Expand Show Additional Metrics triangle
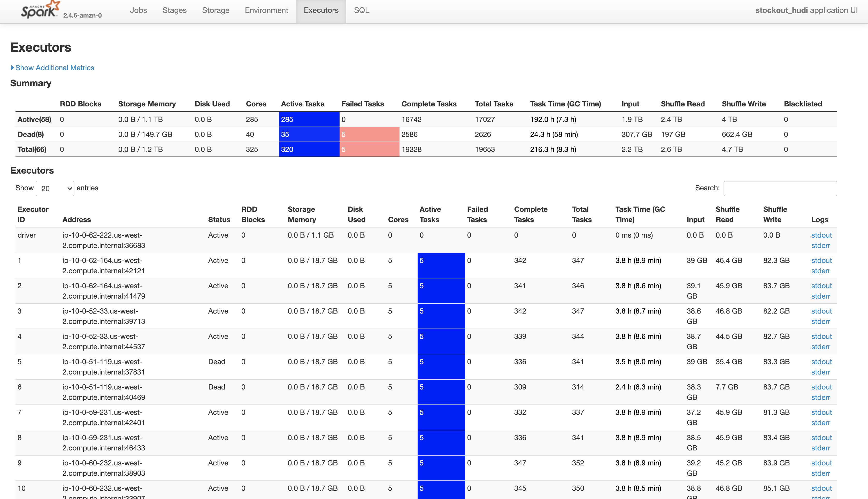 tap(13, 68)
